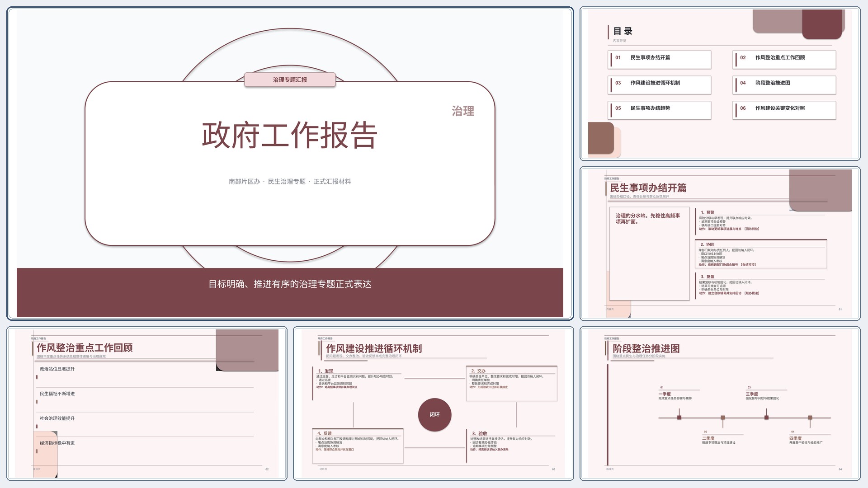Click contents entry 06 作风建设关键变化对照
This screenshot has height=488, width=868.
[784, 110]
